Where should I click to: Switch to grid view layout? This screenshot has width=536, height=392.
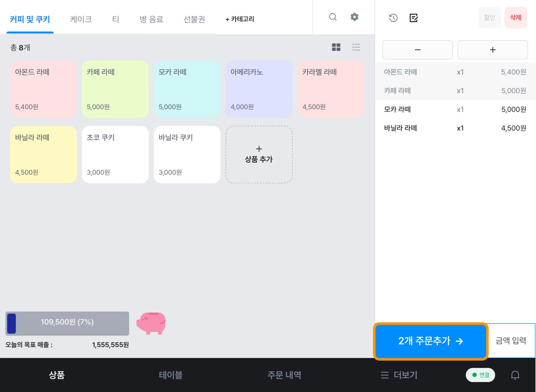point(336,47)
